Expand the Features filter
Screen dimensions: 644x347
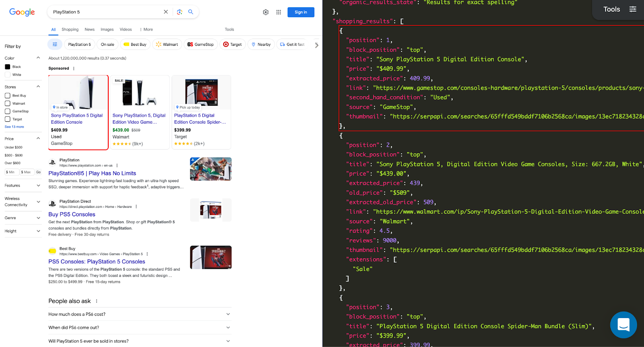point(38,186)
